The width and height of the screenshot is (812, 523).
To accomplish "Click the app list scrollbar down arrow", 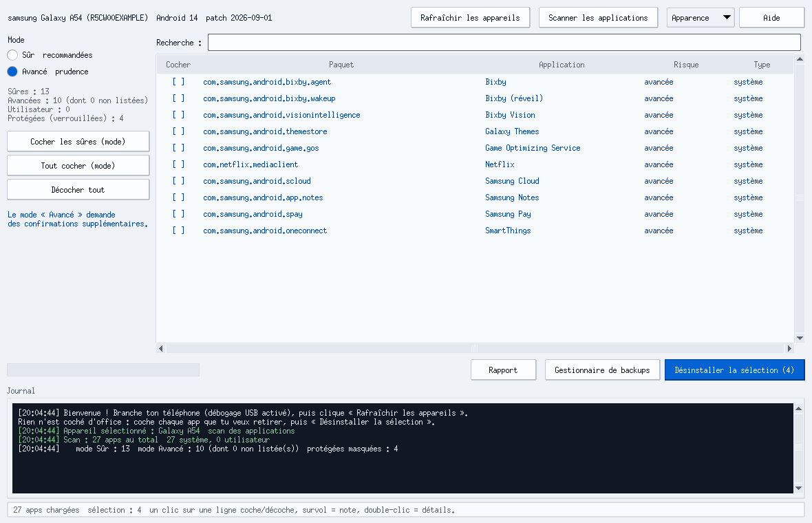I will [x=800, y=338].
